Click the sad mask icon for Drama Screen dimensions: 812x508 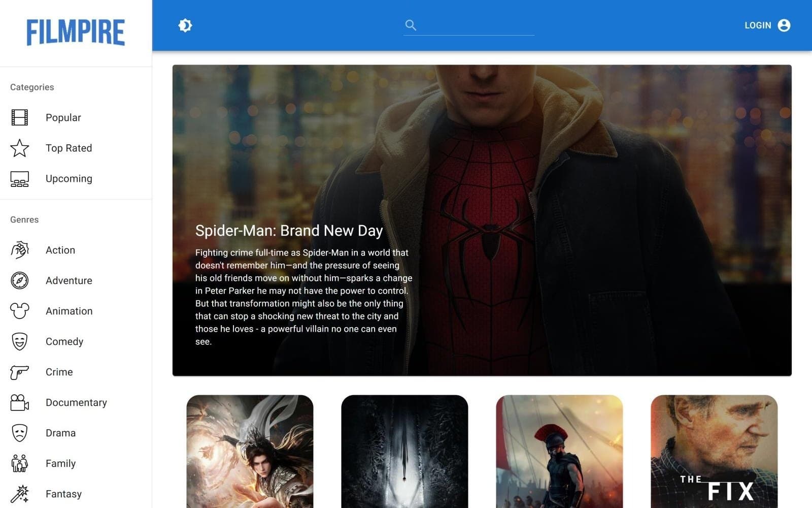pos(20,433)
